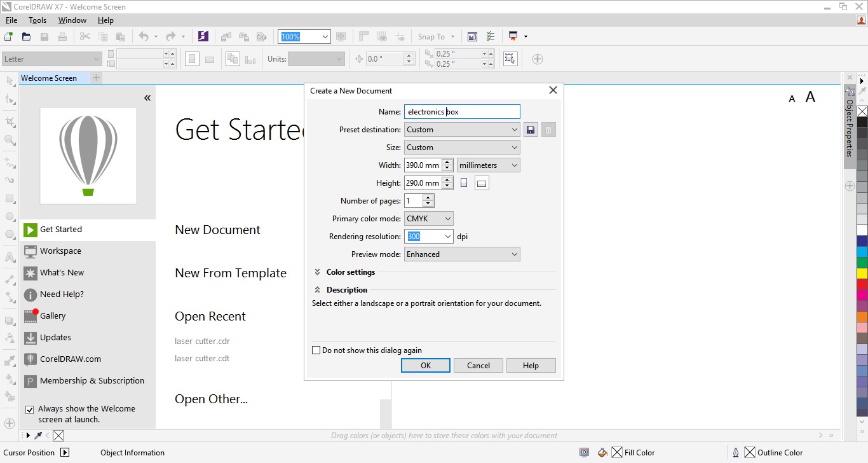Collapse the Welcome sidebar with double chevron
Screen dimensions: 868x463
point(147,98)
